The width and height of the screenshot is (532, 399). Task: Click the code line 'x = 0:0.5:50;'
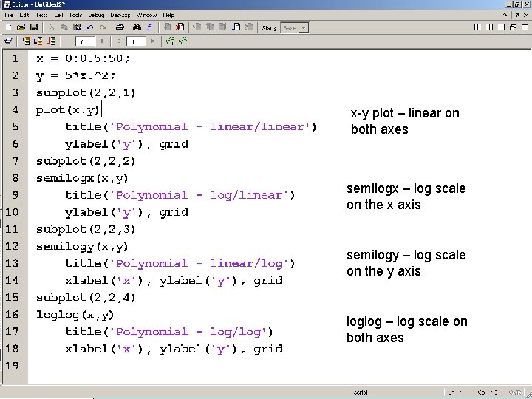click(x=83, y=58)
